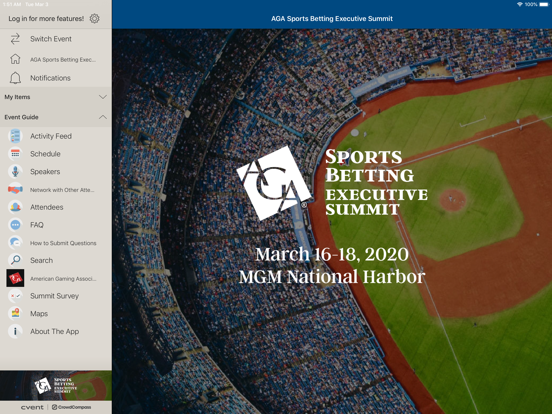552x414 pixels.
Task: Open About The App info icon
Action: [15, 331]
